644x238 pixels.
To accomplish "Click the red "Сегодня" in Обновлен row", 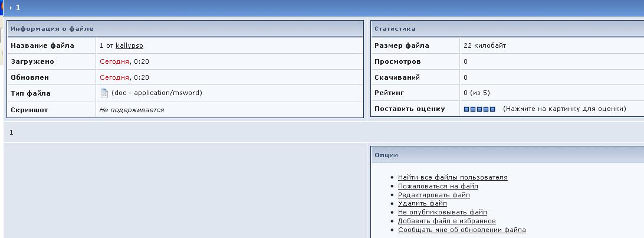I will (x=114, y=77).
